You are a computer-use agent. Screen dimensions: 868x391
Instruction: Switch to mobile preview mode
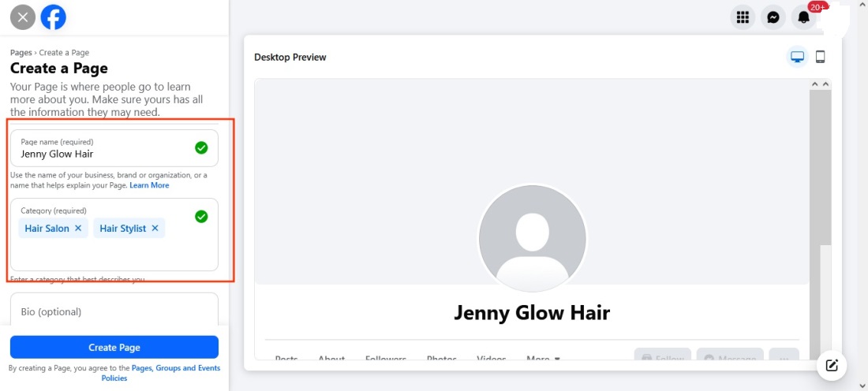(x=820, y=57)
